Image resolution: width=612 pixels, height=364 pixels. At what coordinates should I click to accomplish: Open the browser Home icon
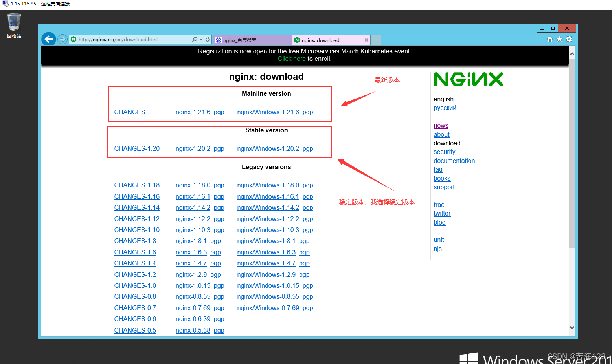(x=550, y=39)
